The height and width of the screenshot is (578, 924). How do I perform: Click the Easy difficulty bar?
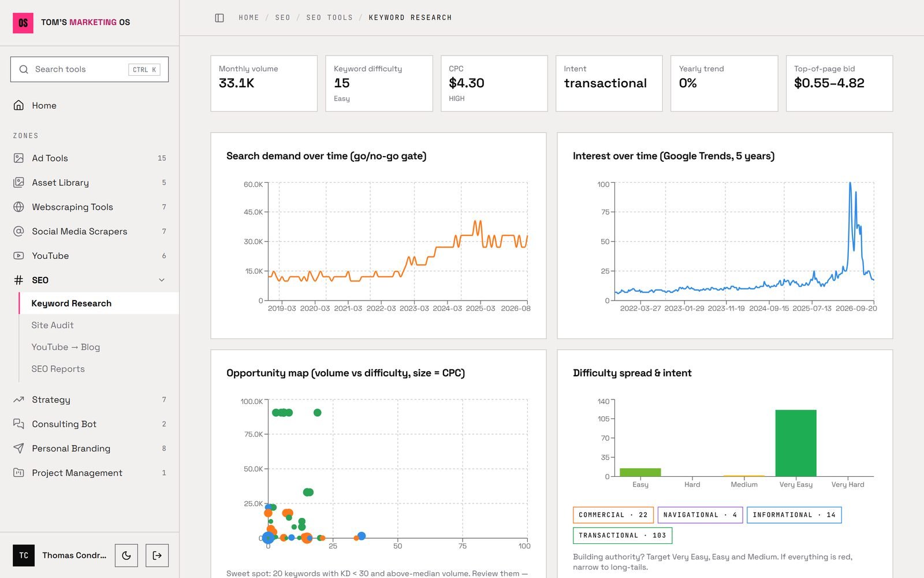(640, 472)
